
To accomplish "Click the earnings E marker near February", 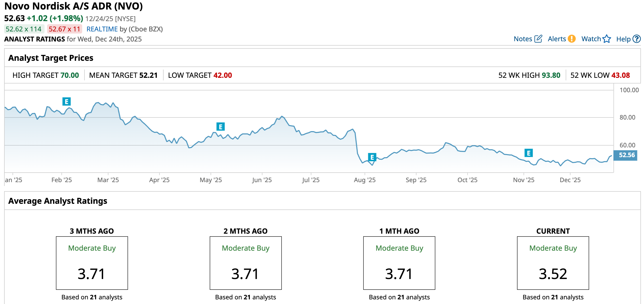I will point(66,102).
